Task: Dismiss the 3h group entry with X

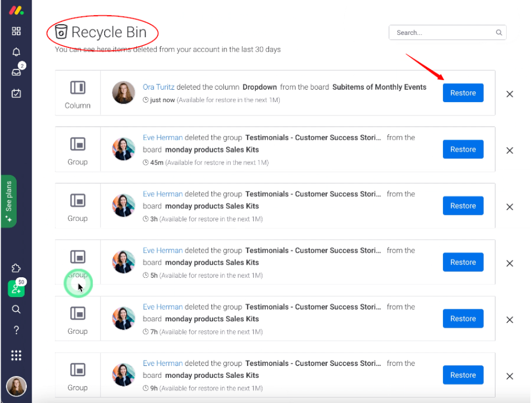Action: [509, 207]
